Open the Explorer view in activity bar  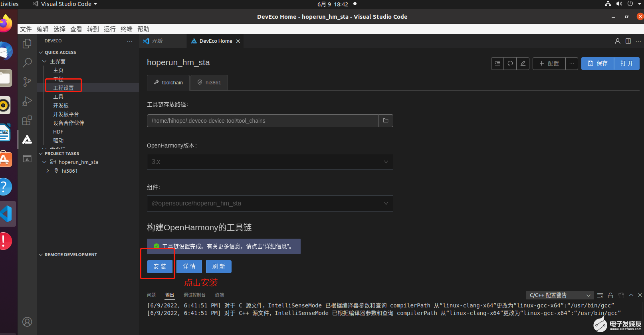[x=27, y=43]
